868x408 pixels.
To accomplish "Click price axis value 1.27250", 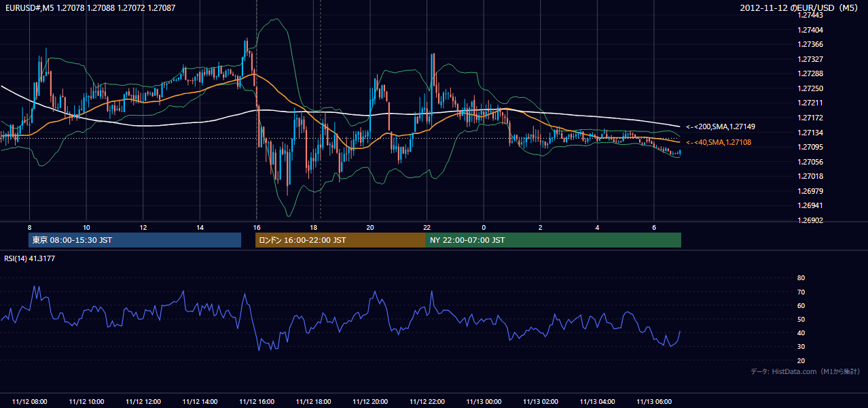I will [x=810, y=88].
